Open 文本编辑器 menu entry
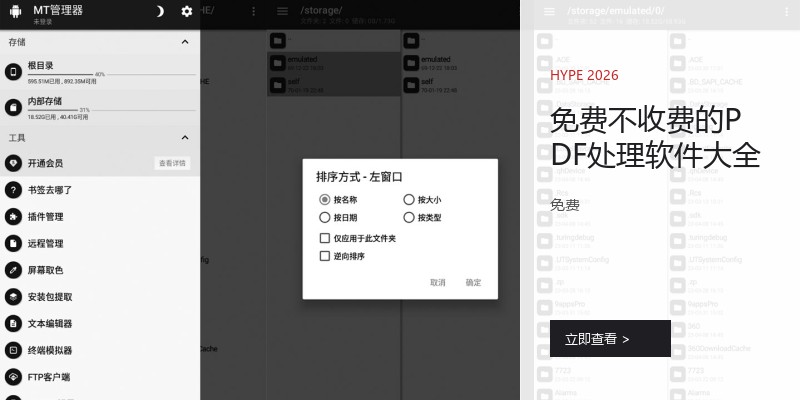Screen dimensions: 800x400 pyautogui.click(x=100, y=323)
